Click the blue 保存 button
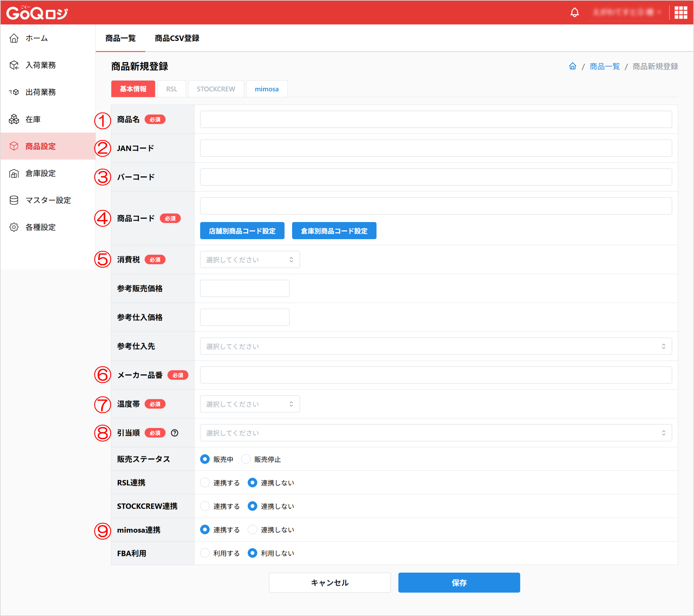Viewport: 694px width, 616px height. point(459,582)
